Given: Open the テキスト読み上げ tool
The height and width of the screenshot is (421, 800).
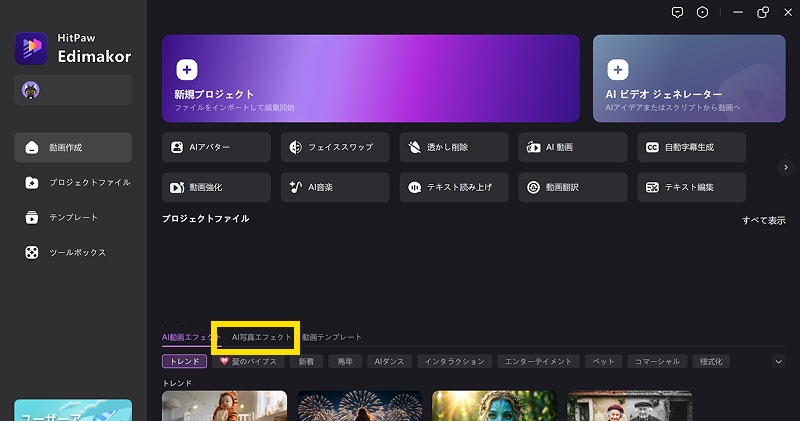Looking at the screenshot, I should (454, 187).
